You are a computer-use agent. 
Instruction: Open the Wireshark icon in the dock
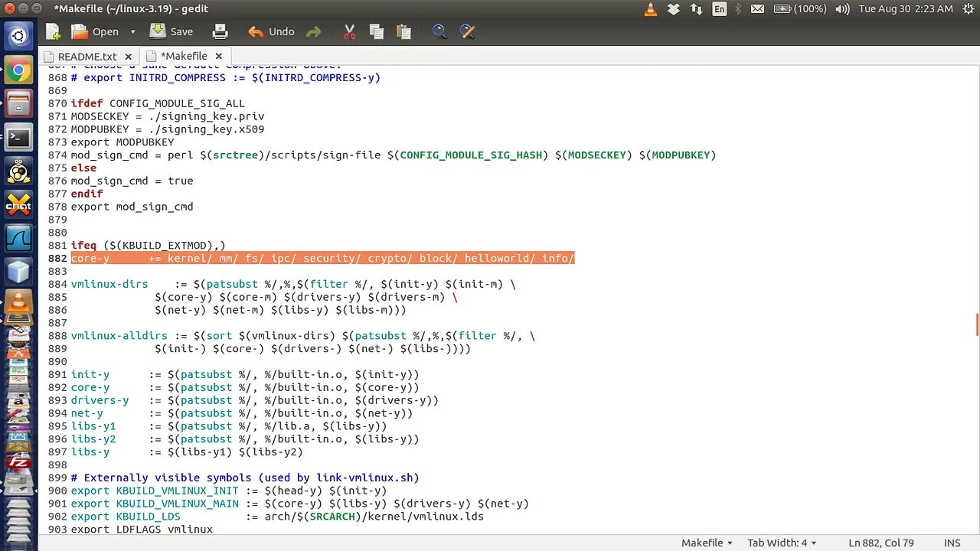[x=18, y=238]
